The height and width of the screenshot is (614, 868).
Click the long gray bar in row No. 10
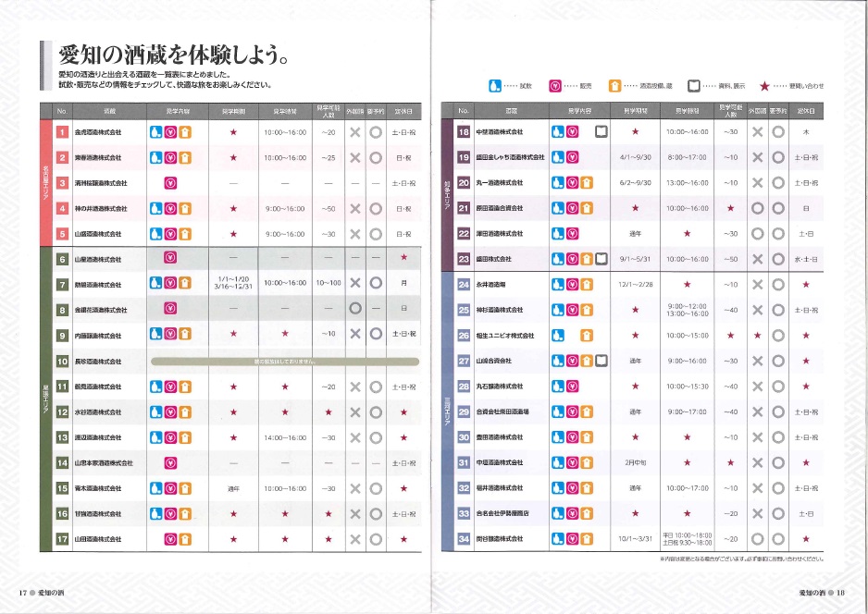coord(285,362)
